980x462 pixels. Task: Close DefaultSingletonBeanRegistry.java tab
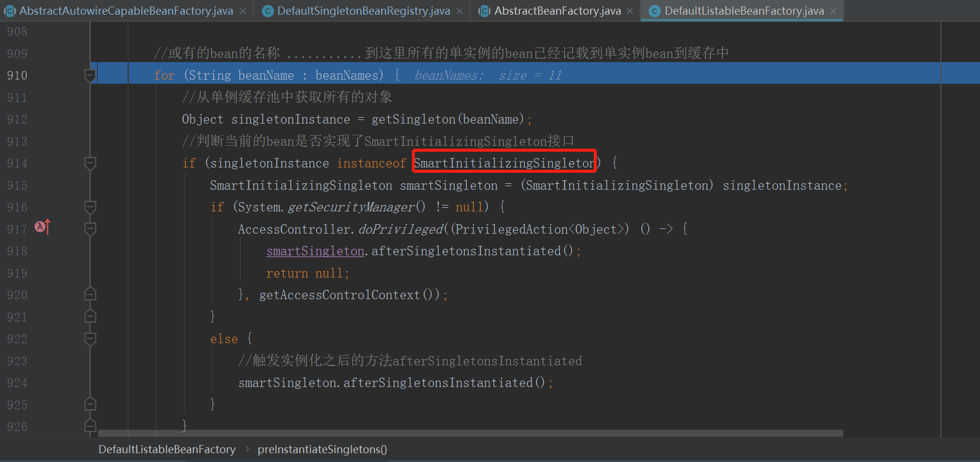click(459, 11)
